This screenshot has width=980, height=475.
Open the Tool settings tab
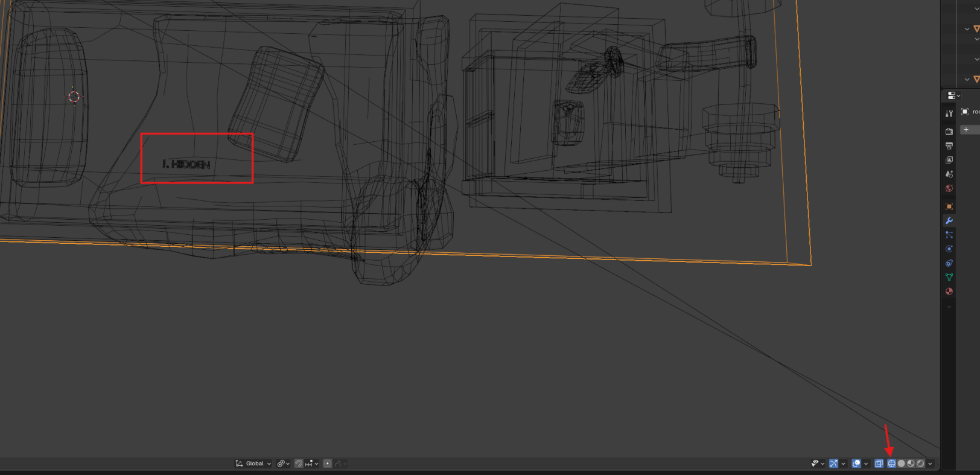click(949, 113)
